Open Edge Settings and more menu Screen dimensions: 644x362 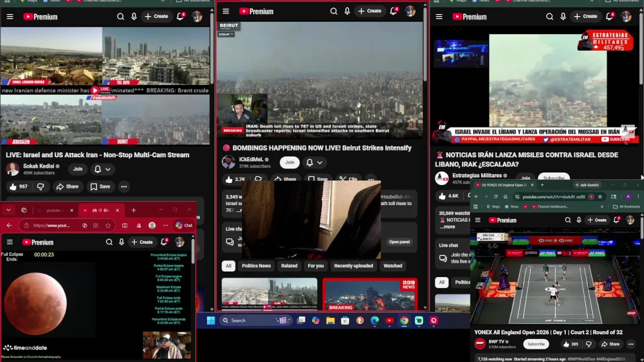click(x=165, y=225)
